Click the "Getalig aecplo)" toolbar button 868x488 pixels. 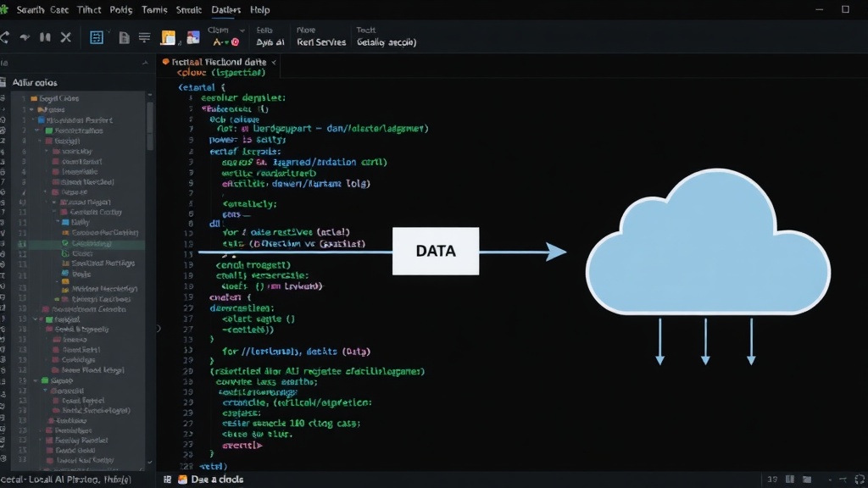point(387,42)
